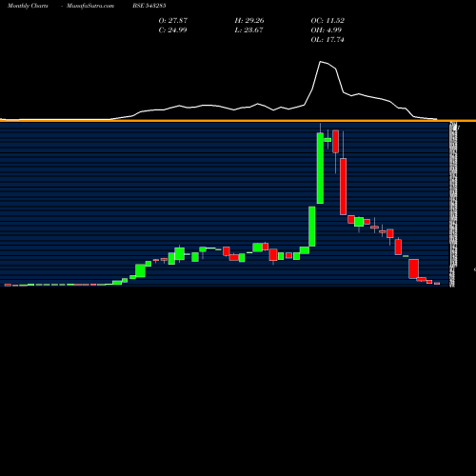476x476 pixels.
Task: Click the peak of the white line chart
Action: click(321, 62)
